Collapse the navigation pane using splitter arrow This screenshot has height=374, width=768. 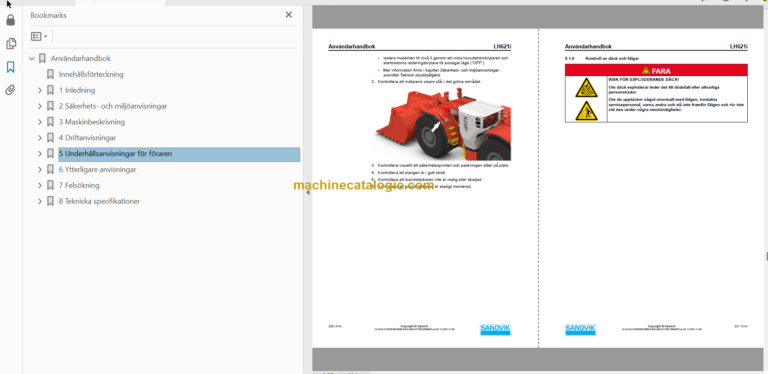[x=308, y=192]
